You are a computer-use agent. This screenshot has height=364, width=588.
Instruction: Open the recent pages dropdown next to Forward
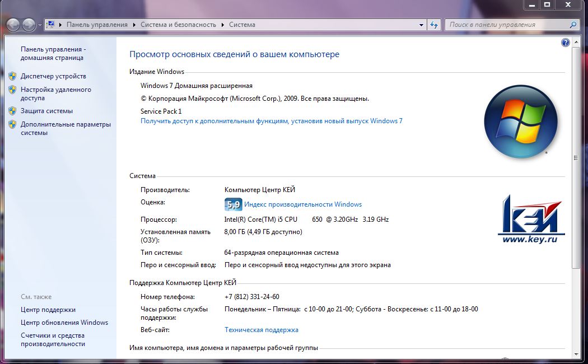[40, 25]
